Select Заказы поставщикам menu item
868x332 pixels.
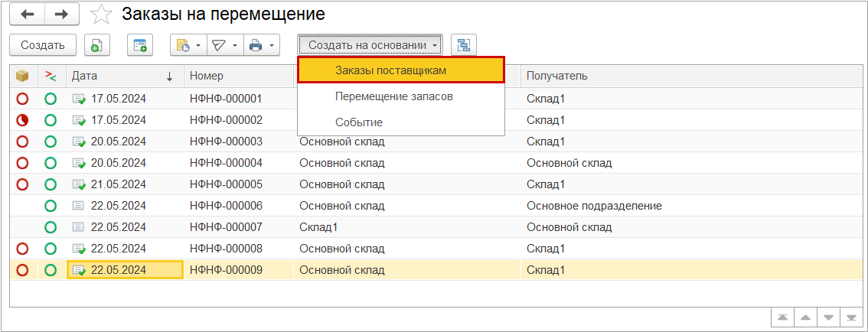tap(401, 70)
